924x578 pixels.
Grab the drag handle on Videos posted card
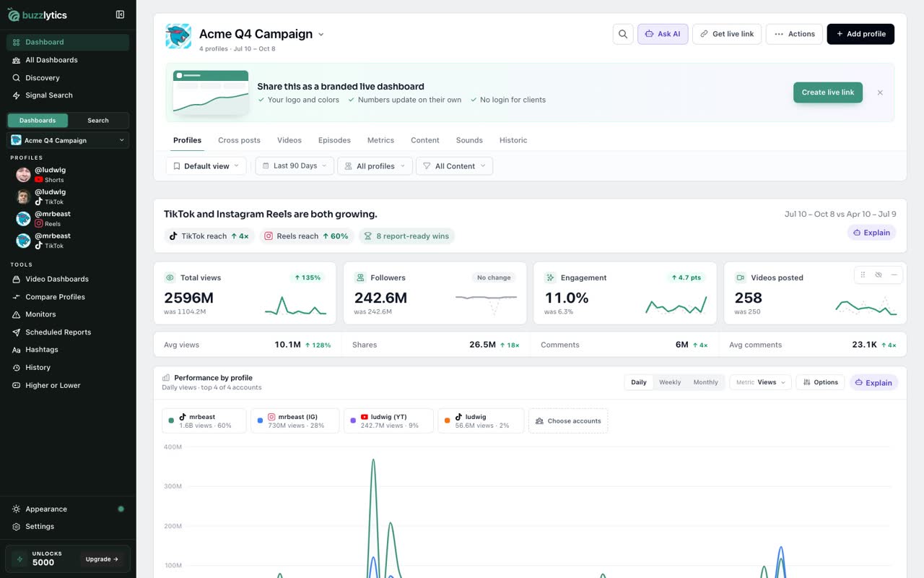(863, 275)
